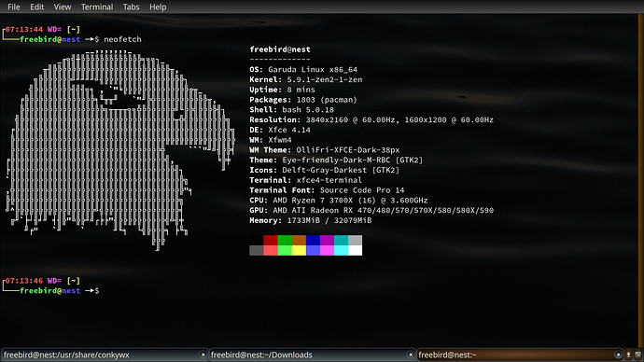Click the light gray color block

pyautogui.click(x=356, y=240)
